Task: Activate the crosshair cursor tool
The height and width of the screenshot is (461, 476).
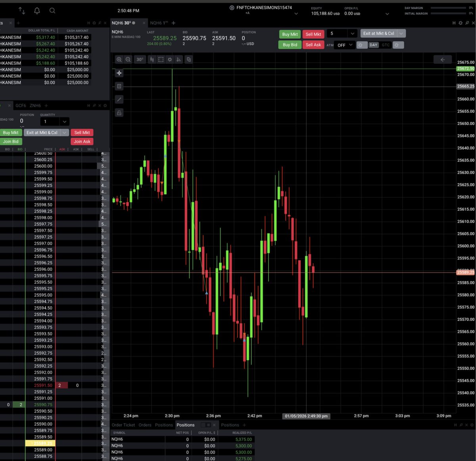Action: click(119, 73)
